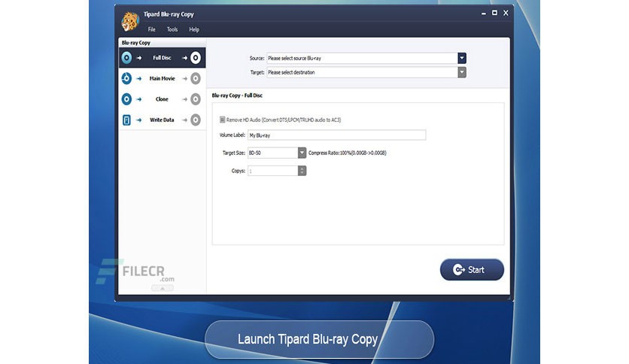Expand the Target Size BD-50 dropdown

[x=302, y=153]
